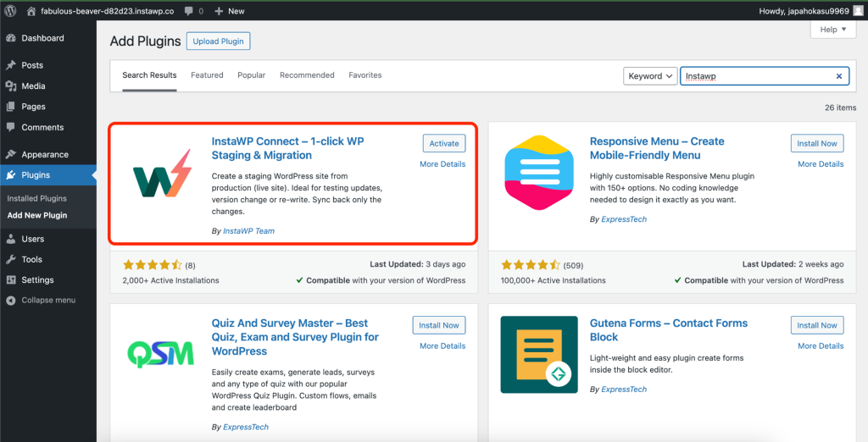Open Responsive Menu plugin title link

pos(657,148)
